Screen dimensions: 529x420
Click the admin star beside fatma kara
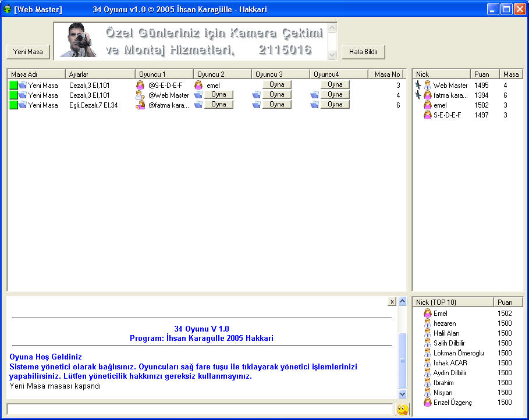pyautogui.click(x=418, y=95)
